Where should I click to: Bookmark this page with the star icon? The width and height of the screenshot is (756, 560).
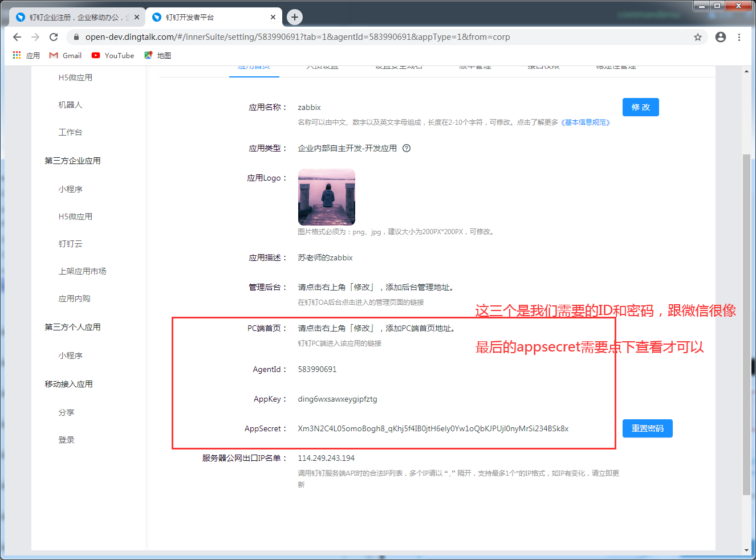point(698,37)
